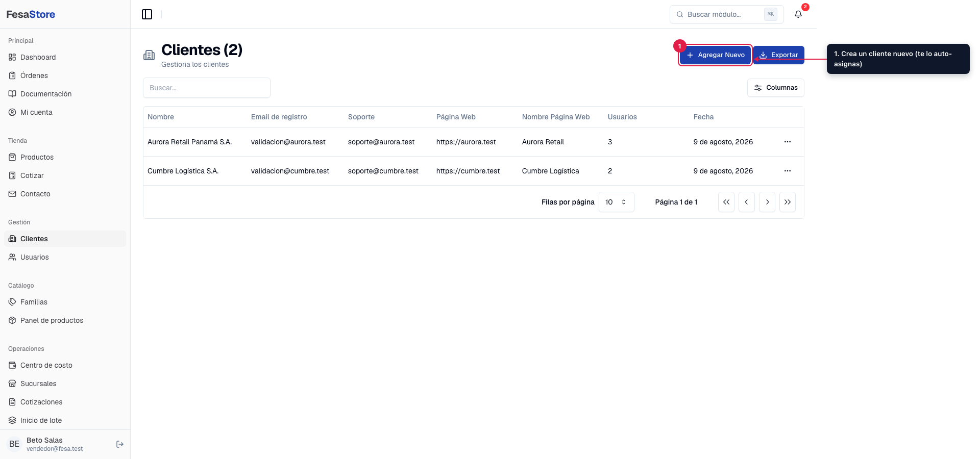The image size is (980, 459).
Task: Open Centro de costo
Action: 65,365
